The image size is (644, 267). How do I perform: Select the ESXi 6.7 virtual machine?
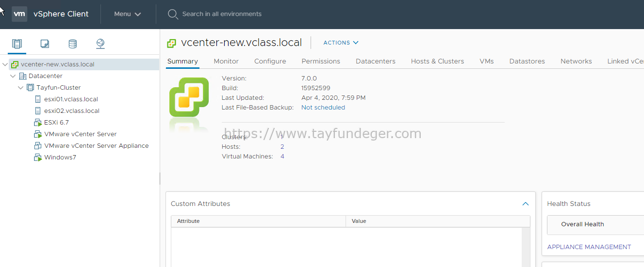pos(56,123)
